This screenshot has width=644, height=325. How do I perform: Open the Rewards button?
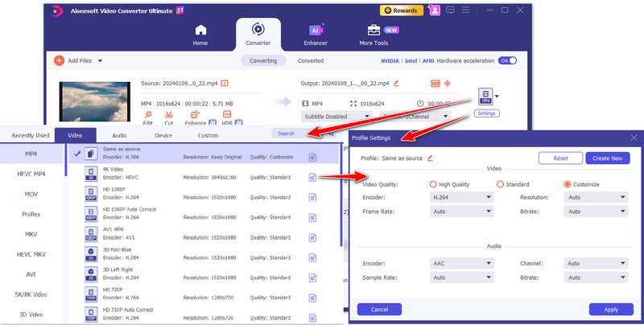(401, 10)
